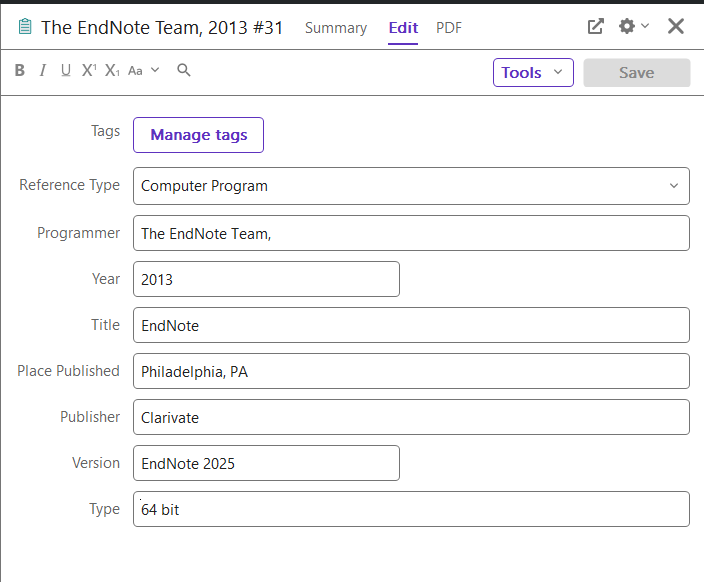Screen dimensions: 704x582
Task: Toggle Bold formatting
Action: click(x=19, y=70)
